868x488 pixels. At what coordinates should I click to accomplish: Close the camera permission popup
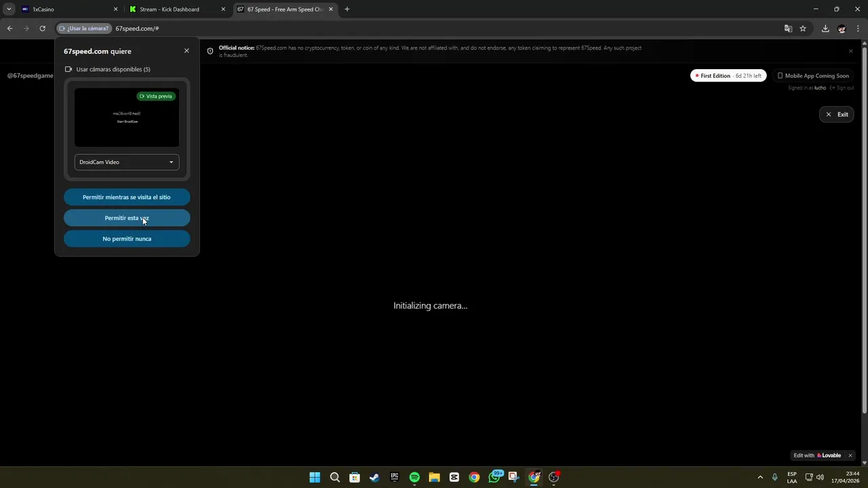186,51
